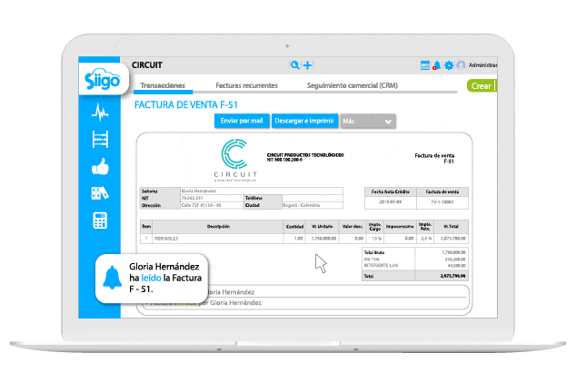Click the Descargar e imprimir button
This screenshot has width=576, height=392.
coord(304,121)
